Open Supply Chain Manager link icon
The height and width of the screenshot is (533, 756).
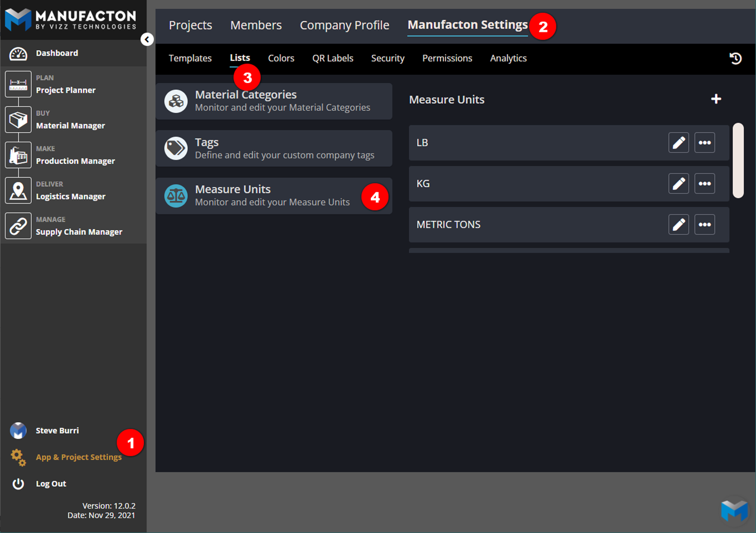pyautogui.click(x=18, y=226)
